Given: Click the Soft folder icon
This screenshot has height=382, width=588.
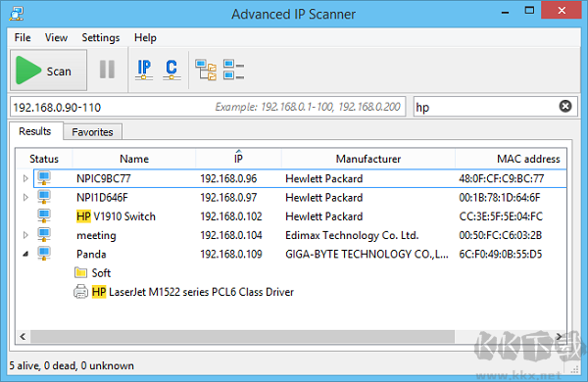Looking at the screenshot, I should [x=80, y=272].
